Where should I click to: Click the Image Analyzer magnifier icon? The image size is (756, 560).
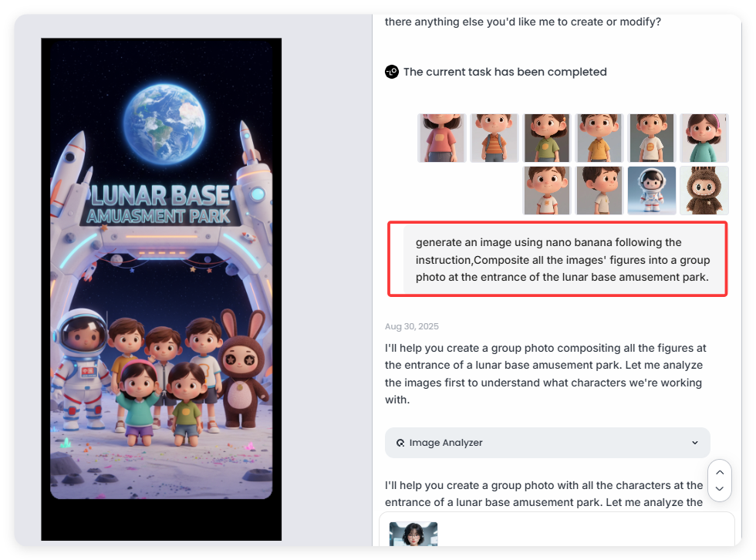tap(400, 443)
